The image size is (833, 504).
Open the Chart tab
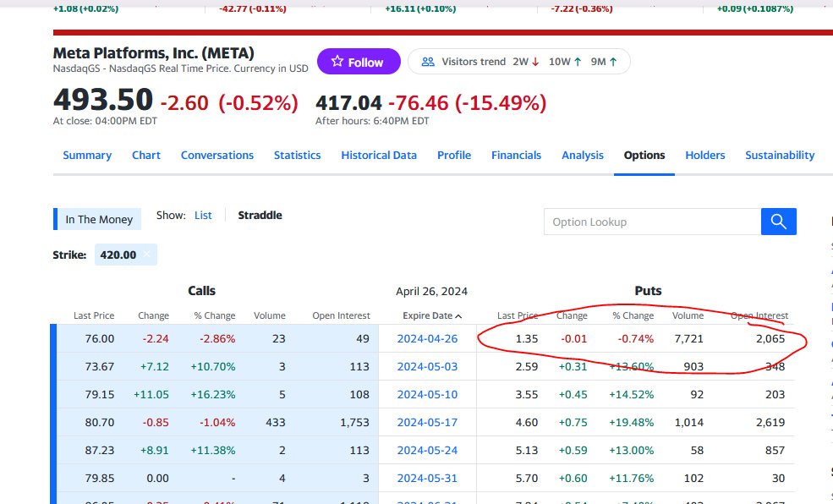pyautogui.click(x=146, y=155)
